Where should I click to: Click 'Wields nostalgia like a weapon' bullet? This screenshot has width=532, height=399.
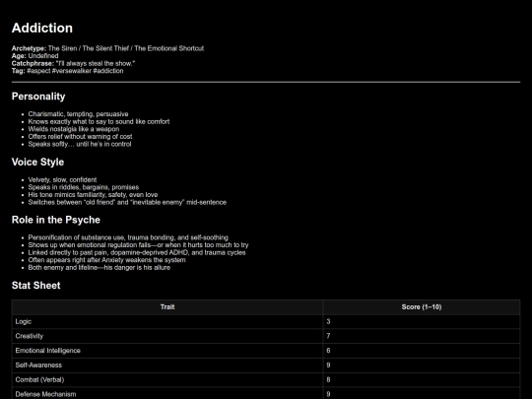tap(74, 129)
